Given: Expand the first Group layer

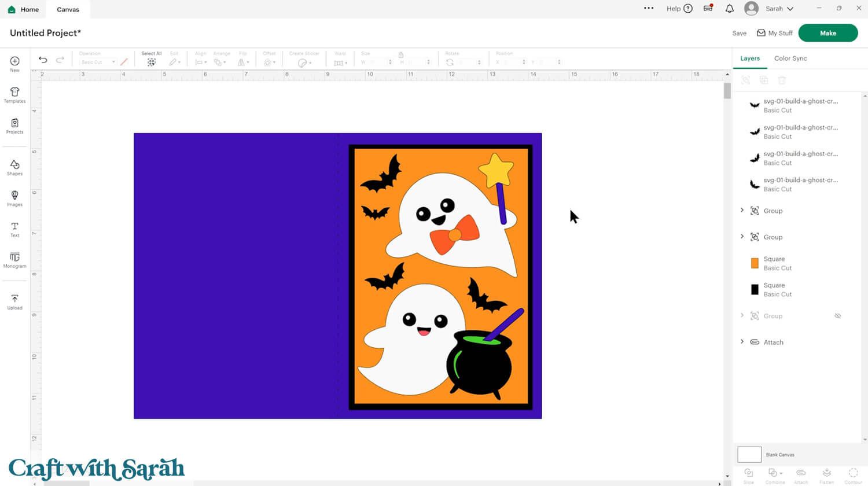Looking at the screenshot, I should 742,211.
